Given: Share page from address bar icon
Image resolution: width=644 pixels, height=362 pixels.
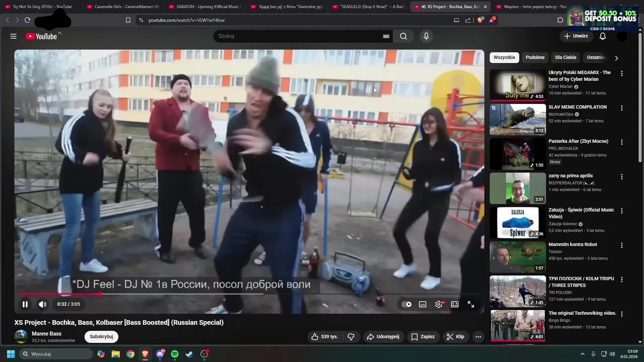Looking at the screenshot, I should pos(468,20).
